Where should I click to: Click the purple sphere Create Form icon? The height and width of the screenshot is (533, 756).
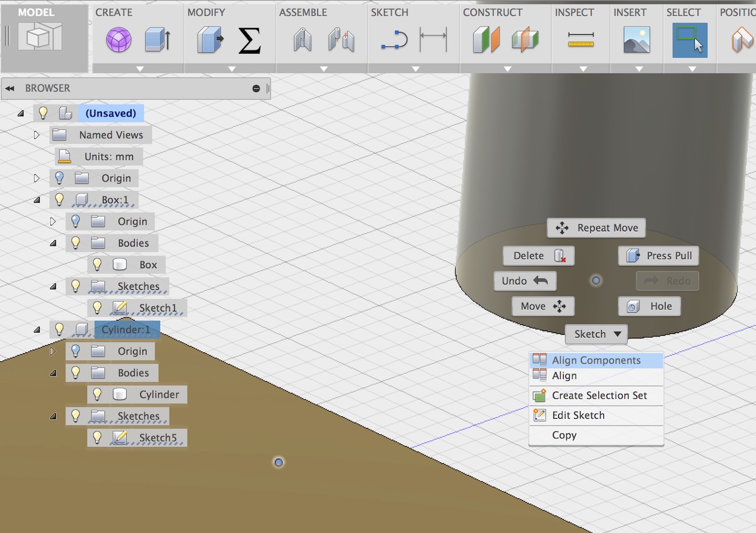pyautogui.click(x=118, y=40)
